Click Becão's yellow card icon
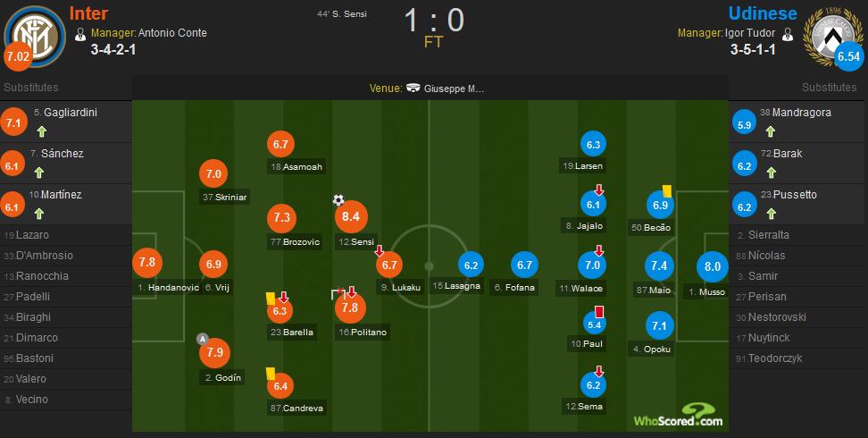The height and width of the screenshot is (438, 868). [666, 190]
